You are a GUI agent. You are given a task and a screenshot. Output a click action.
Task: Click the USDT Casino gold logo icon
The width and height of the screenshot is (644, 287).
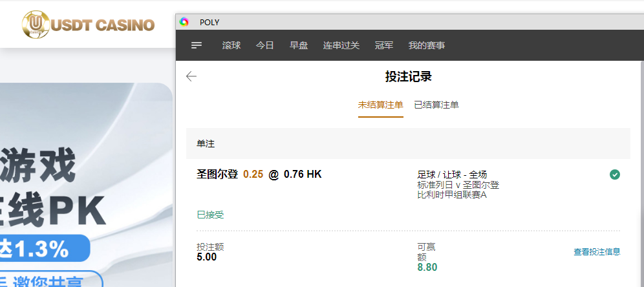(x=36, y=25)
